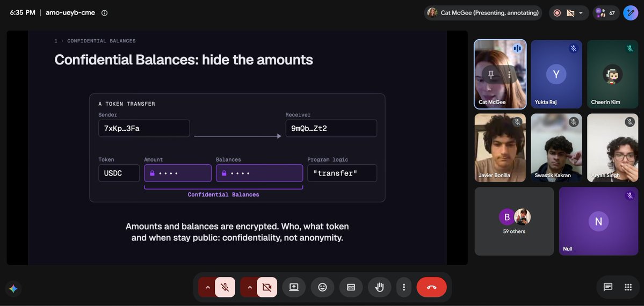Viewport: 644px width, 306px height.
Task: Click muted mic icon on Null's tile
Action: pos(629,195)
